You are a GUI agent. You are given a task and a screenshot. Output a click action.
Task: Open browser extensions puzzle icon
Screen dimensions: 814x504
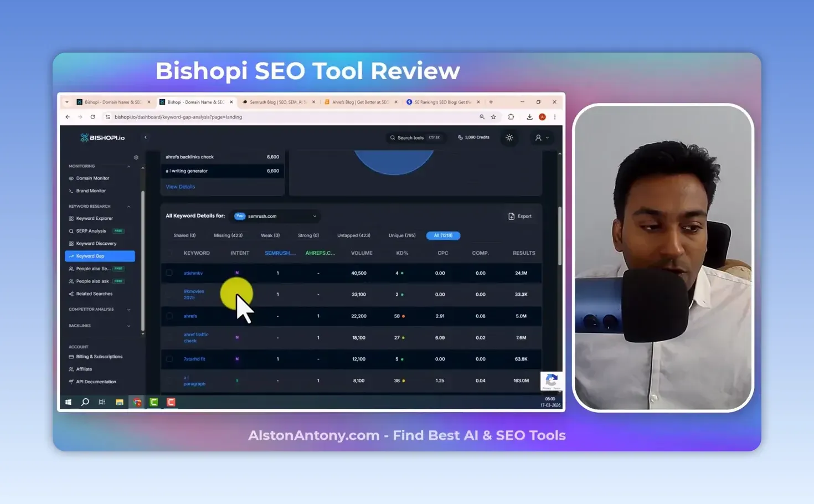pyautogui.click(x=511, y=117)
